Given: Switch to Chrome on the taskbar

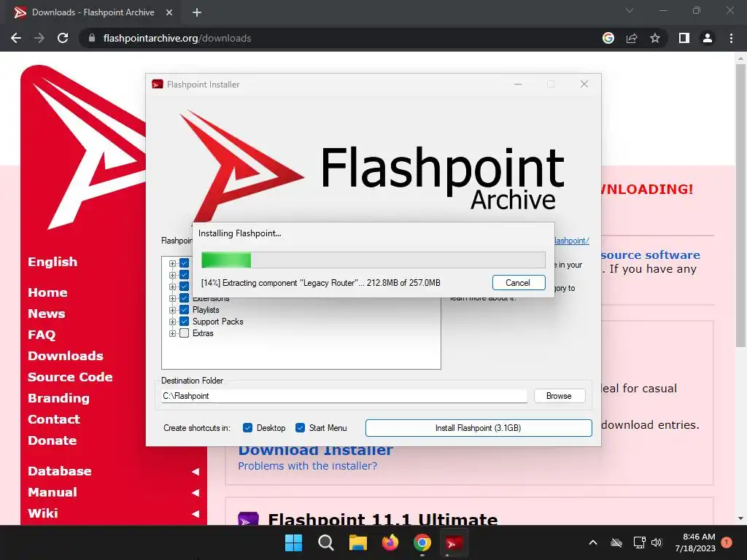Looking at the screenshot, I should [422, 542].
